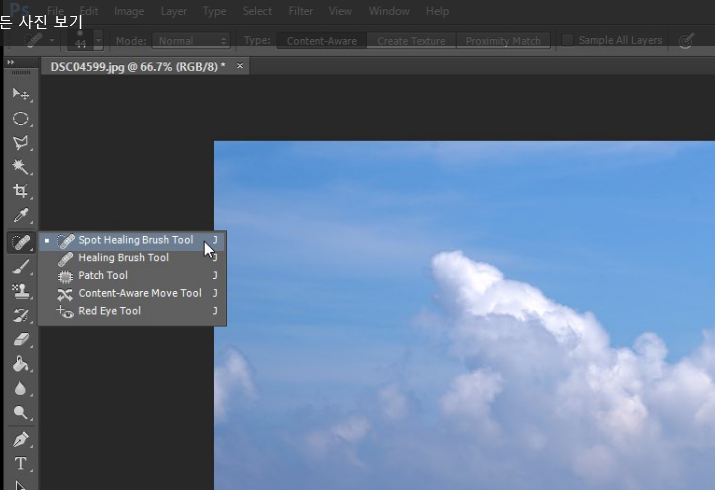Select Proximity Match type option

(x=503, y=41)
